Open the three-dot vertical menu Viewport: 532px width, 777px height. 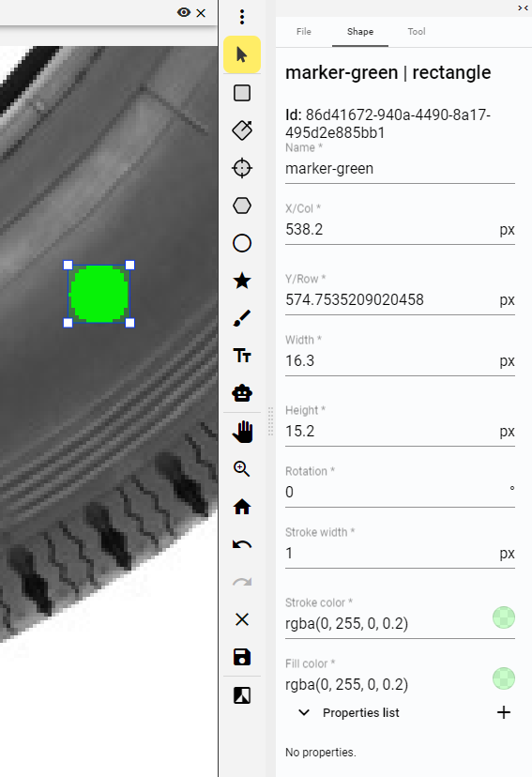click(242, 17)
